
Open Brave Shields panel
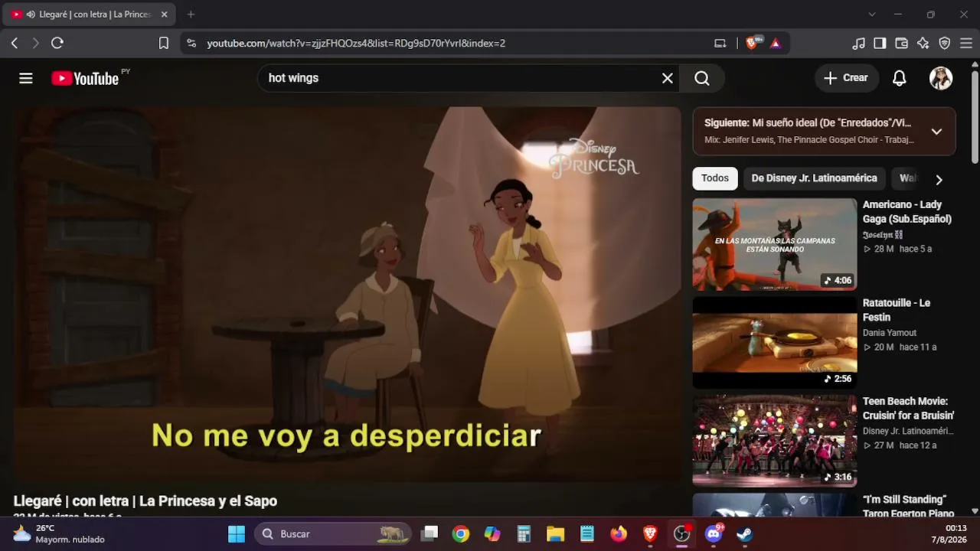point(753,43)
